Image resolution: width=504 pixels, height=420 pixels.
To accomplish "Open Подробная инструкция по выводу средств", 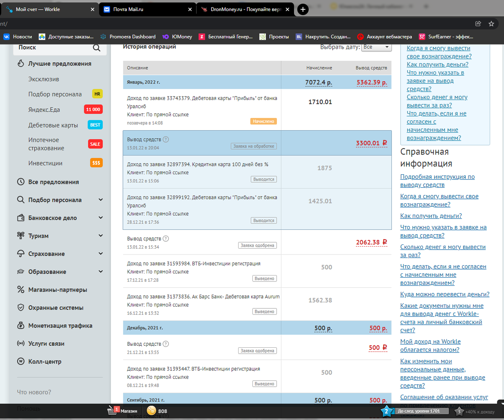I will click(437, 181).
